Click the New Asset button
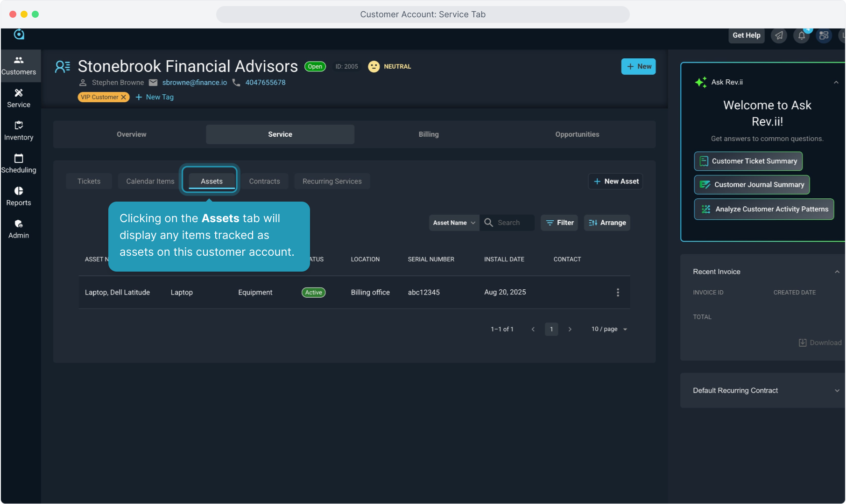 615,181
